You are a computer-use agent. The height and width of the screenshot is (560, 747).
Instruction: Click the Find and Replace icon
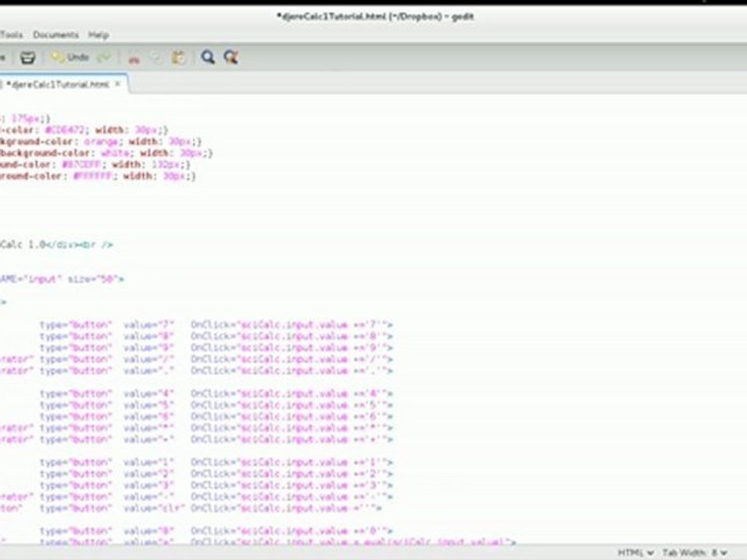point(231,58)
